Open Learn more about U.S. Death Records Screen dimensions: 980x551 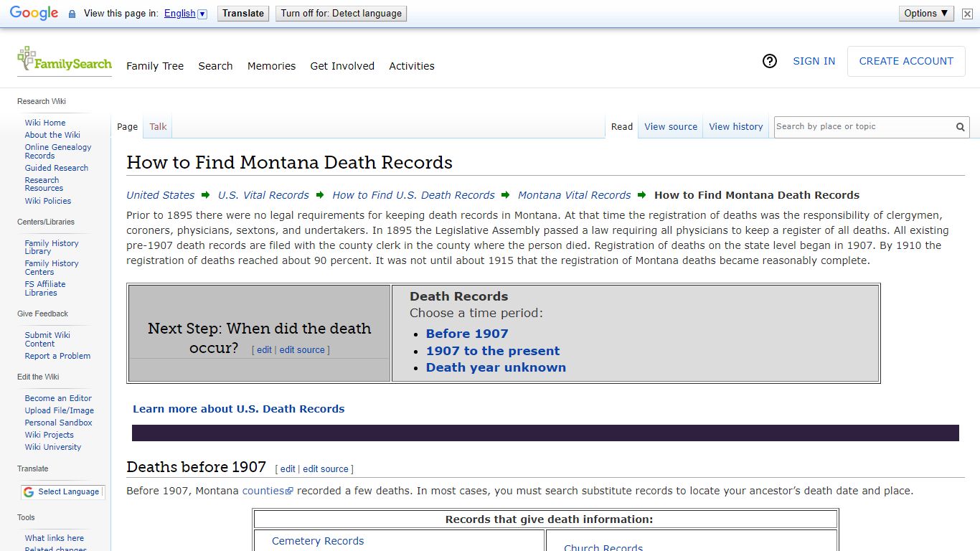click(238, 409)
